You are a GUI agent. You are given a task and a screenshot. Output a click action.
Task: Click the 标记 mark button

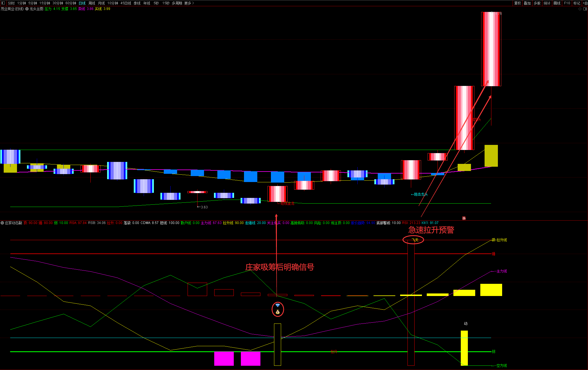[x=577, y=3]
